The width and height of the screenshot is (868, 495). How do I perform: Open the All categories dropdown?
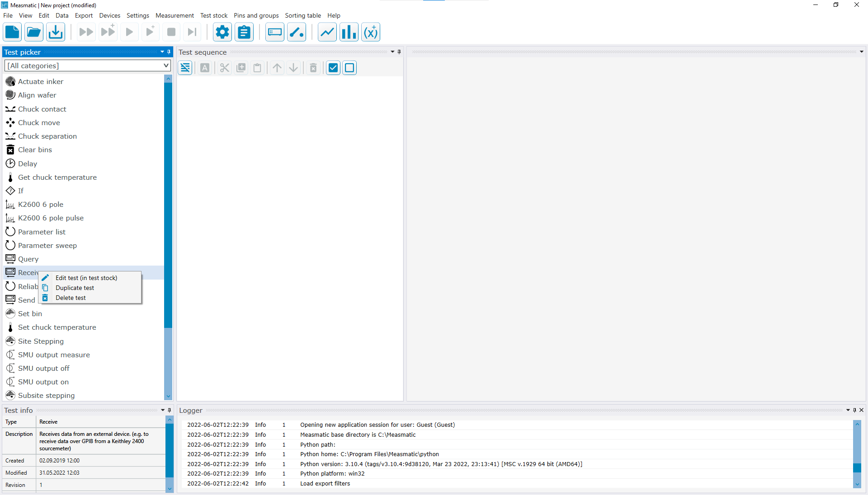(x=88, y=65)
